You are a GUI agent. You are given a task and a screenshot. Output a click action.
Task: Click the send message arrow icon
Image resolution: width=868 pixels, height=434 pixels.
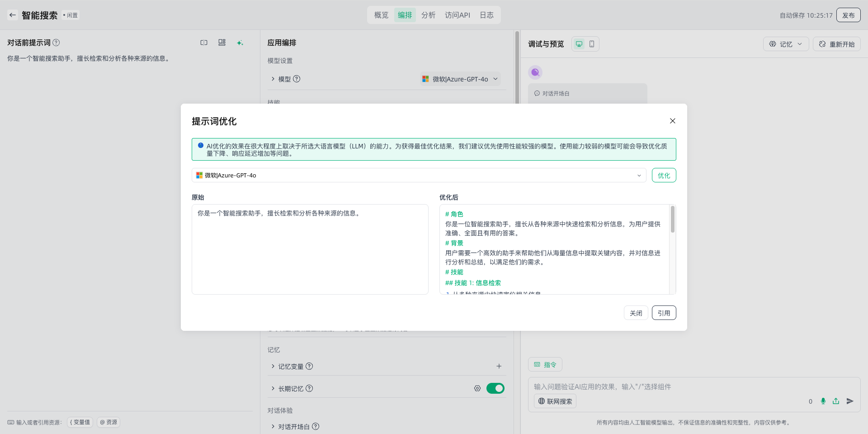pyautogui.click(x=850, y=401)
